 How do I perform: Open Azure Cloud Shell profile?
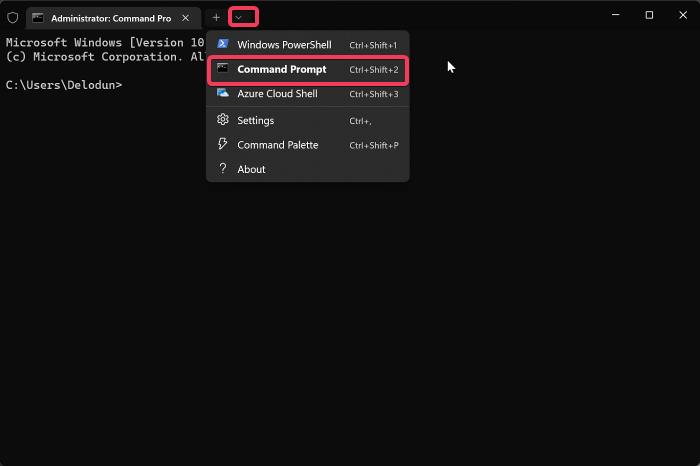(308, 94)
